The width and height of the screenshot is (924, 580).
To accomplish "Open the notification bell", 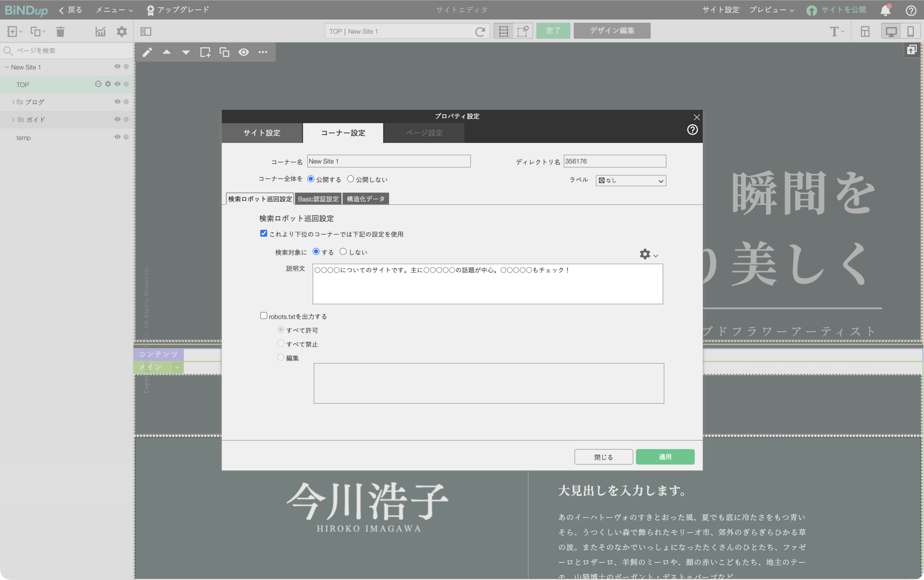I will point(886,10).
